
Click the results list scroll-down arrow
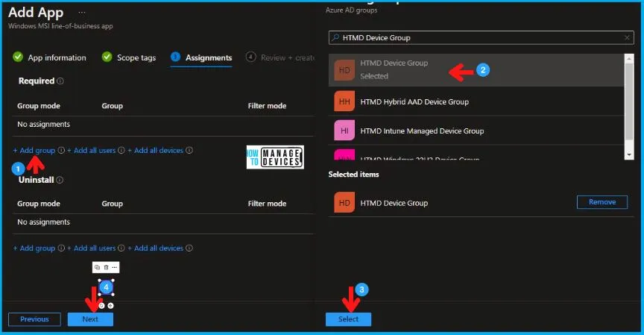(629, 155)
